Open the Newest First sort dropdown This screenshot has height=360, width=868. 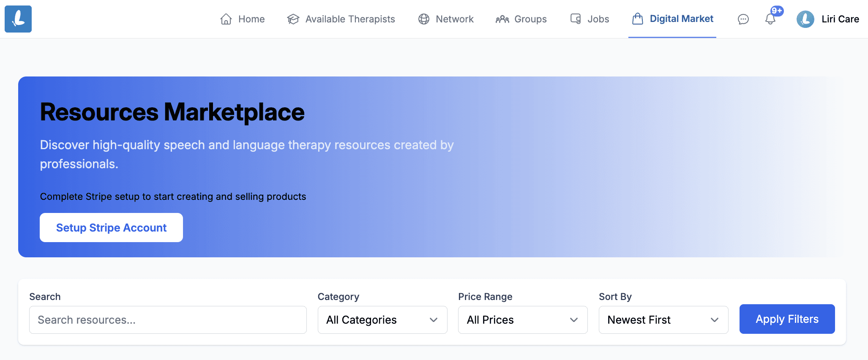tap(663, 320)
